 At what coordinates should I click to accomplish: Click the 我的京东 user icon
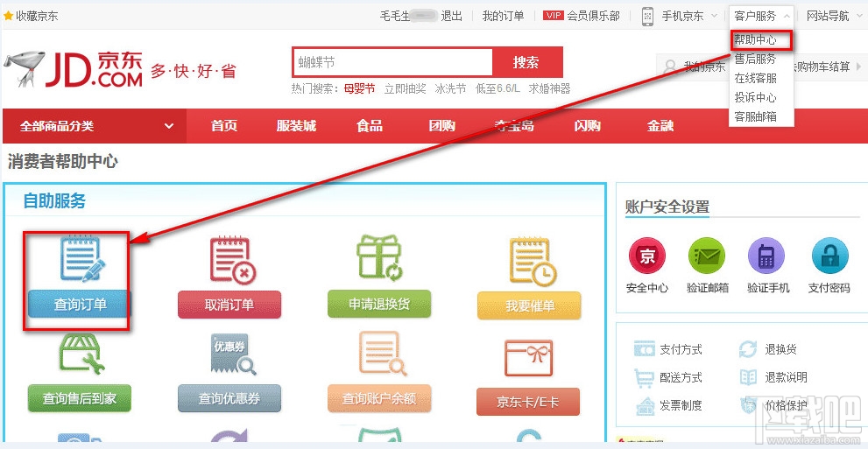(670, 67)
